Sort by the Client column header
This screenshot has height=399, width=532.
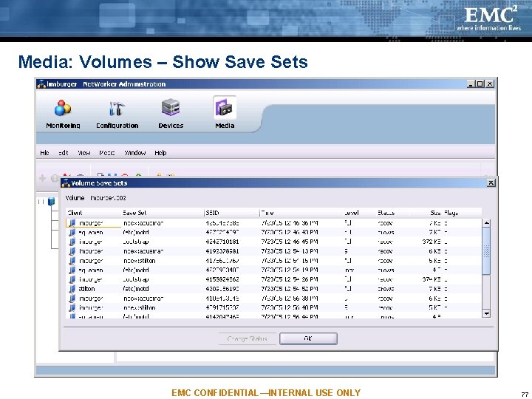point(93,213)
